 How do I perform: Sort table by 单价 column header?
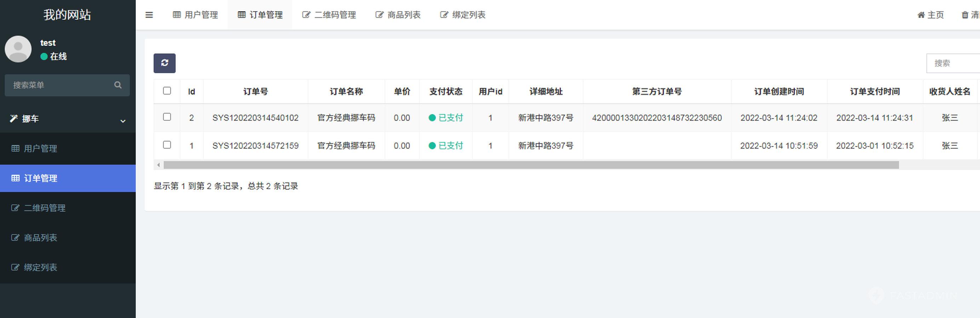[x=402, y=92]
